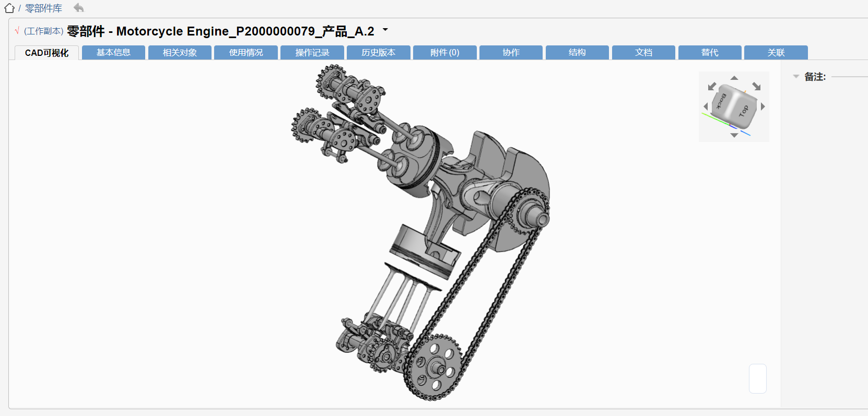Rotate view up with top cube arrow
The image size is (868, 416).
[x=734, y=78]
